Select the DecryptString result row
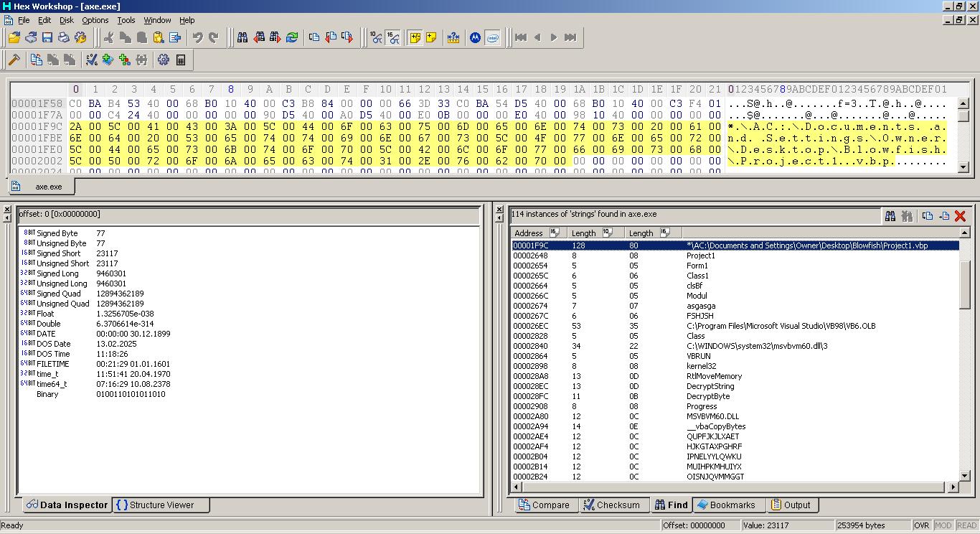Image resolution: width=980 pixels, height=534 pixels. coord(710,386)
